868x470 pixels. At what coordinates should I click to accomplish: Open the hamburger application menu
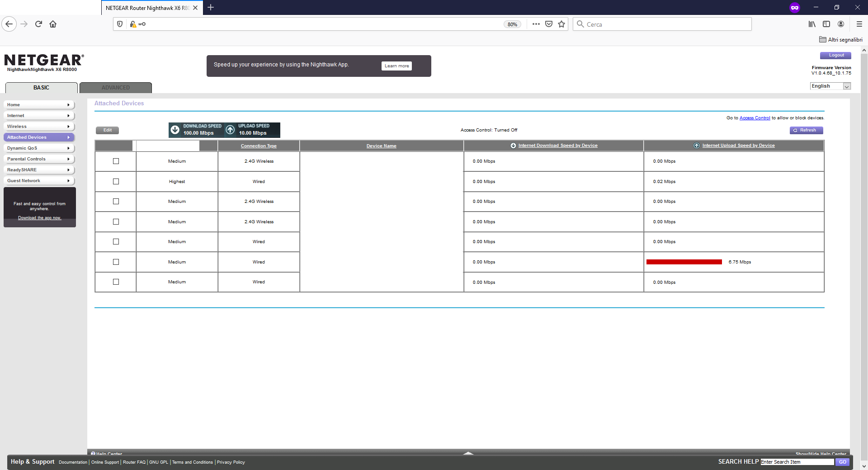(859, 24)
